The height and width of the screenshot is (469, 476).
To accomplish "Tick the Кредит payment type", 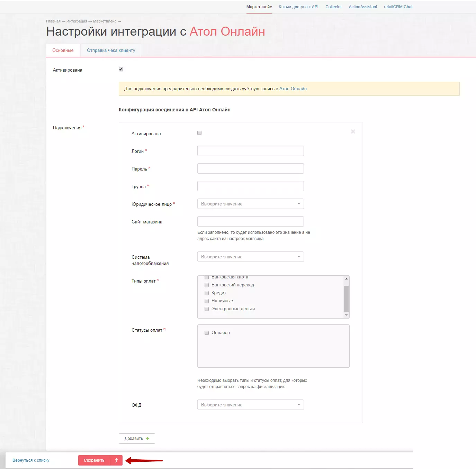I will click(x=207, y=293).
